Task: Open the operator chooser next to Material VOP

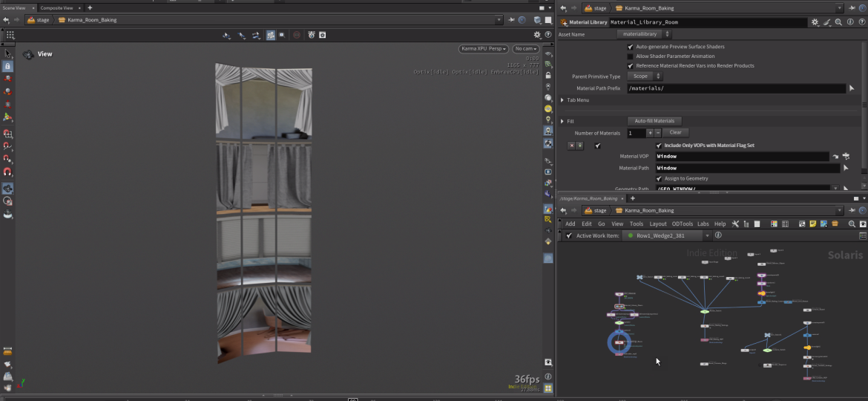Action: pos(846,157)
